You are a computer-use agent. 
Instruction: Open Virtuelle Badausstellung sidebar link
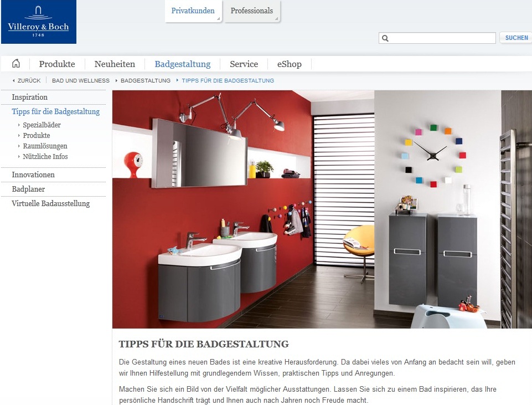[51, 203]
